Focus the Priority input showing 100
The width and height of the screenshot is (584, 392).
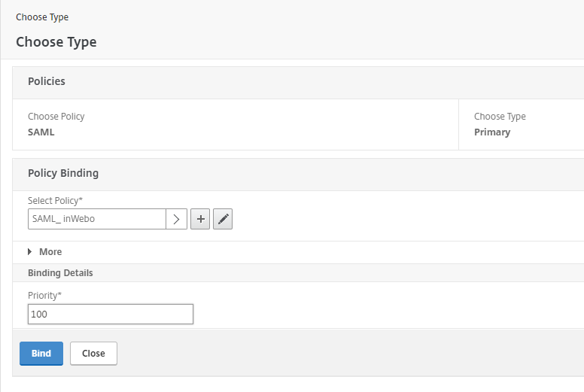[x=111, y=314]
